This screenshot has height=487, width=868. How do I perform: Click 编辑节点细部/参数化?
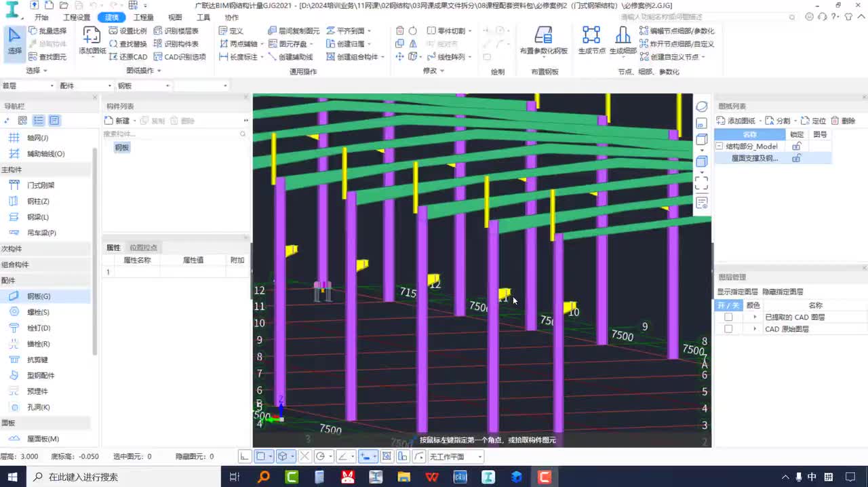[677, 31]
